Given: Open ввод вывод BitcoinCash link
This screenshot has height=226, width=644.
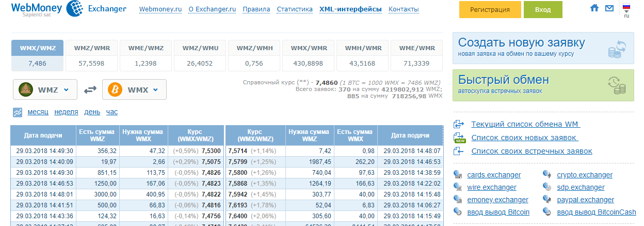Looking at the screenshot, I should pos(597,212).
